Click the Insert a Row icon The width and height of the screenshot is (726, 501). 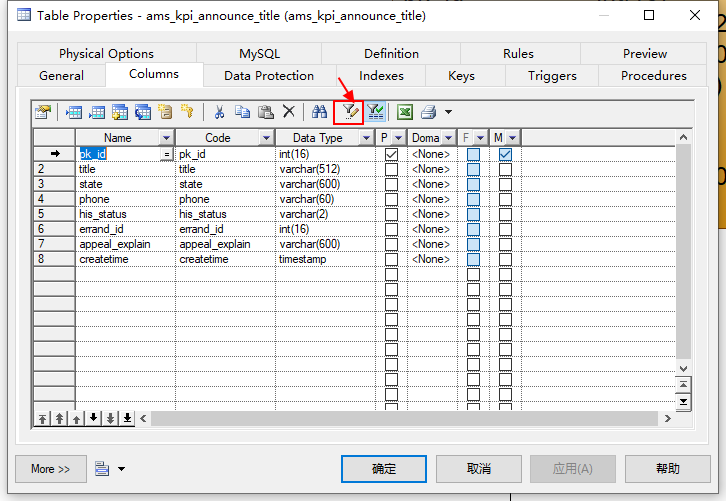74,112
